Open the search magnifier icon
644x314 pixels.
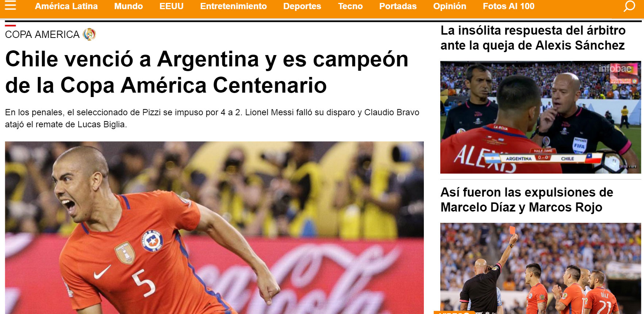click(x=629, y=6)
